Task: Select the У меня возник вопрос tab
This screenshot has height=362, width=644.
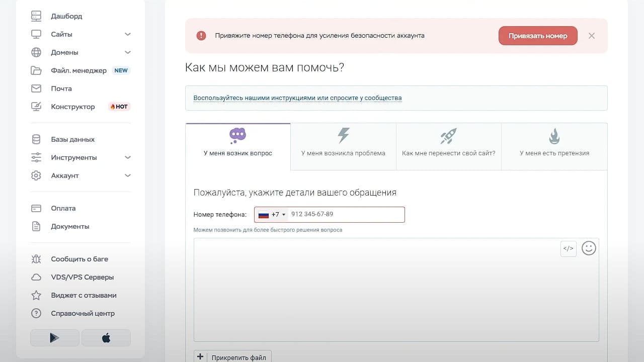Action: click(x=238, y=146)
